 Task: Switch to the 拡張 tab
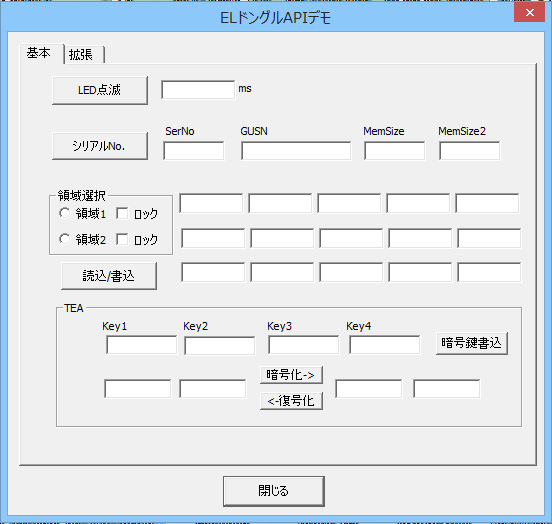click(x=84, y=55)
